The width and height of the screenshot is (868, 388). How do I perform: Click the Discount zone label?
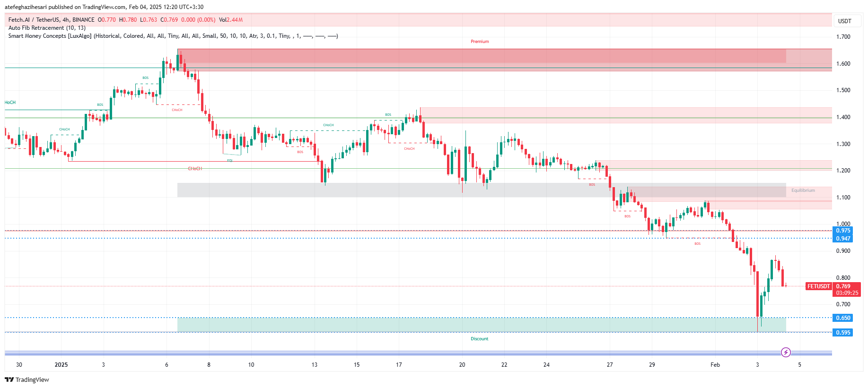479,339
